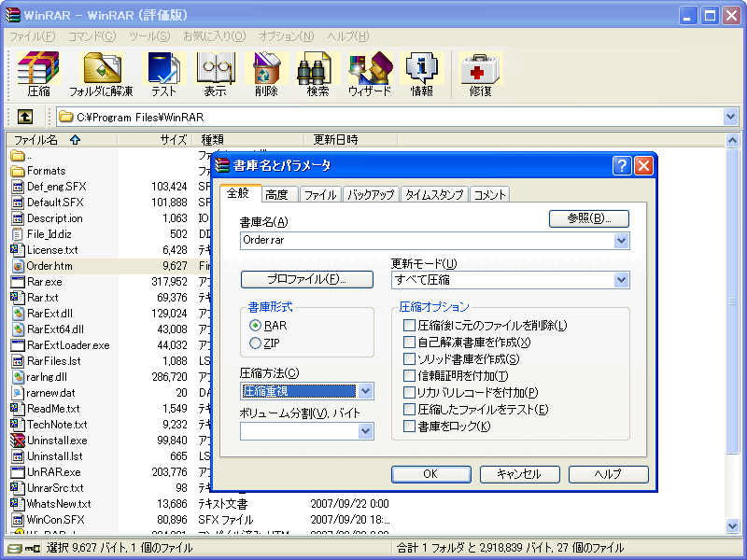
Task: Select the parent folder '..' icon
Action: point(18,155)
